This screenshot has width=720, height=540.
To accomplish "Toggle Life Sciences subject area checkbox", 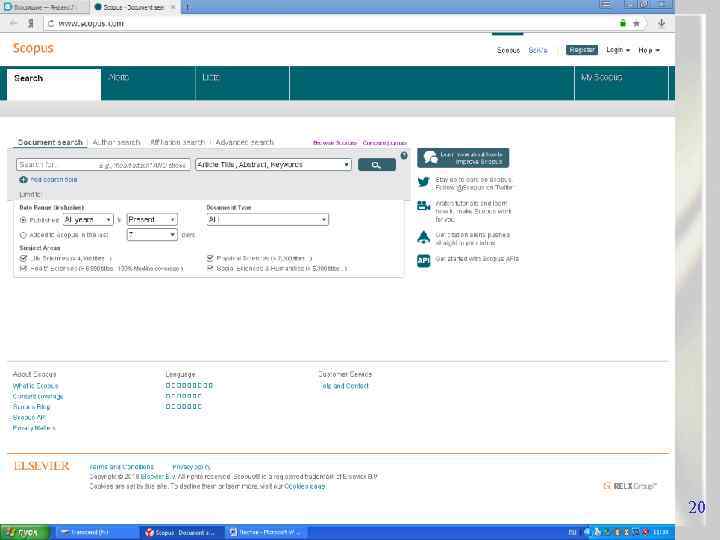I will pos(23,259).
